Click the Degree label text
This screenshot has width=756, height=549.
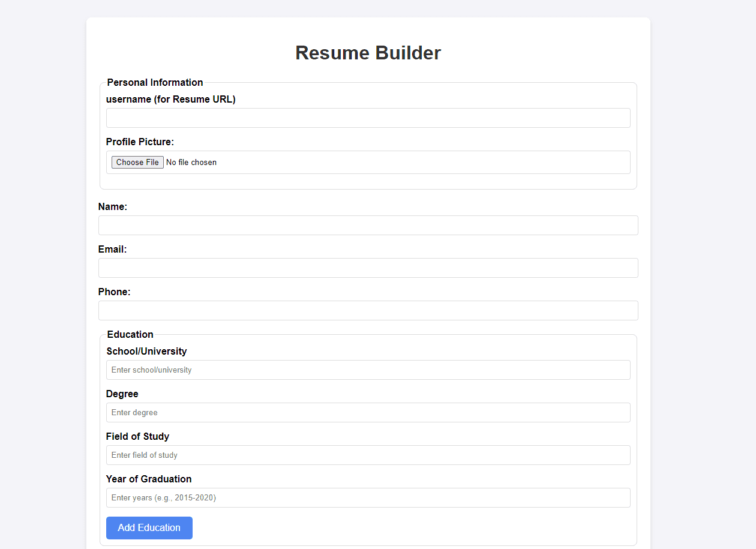pos(122,394)
